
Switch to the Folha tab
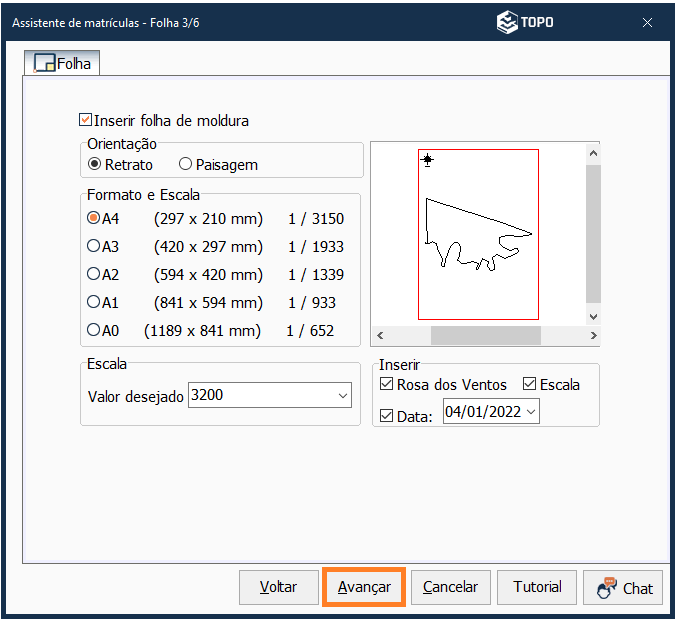63,64
